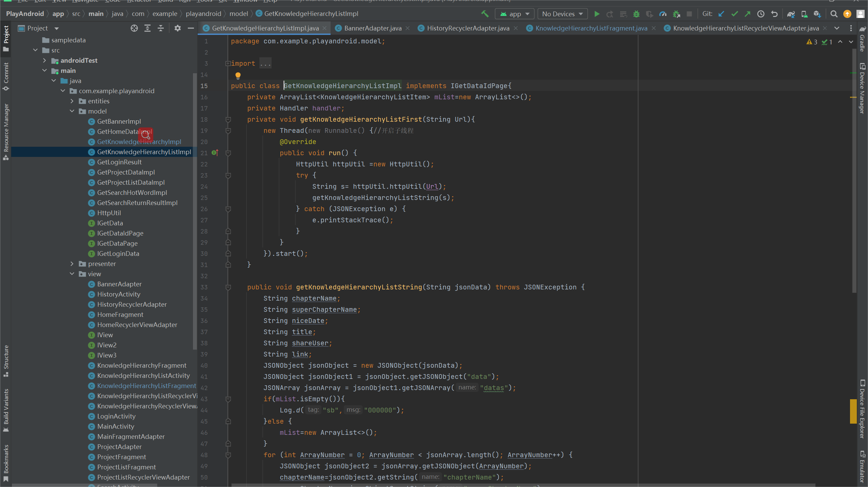This screenshot has height=487, width=868.
Task: Open Project panel settings gear
Action: 177,28
